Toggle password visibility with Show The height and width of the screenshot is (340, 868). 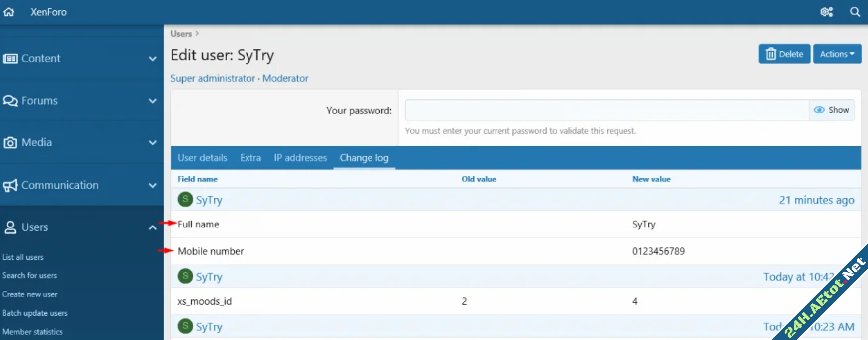(x=832, y=110)
